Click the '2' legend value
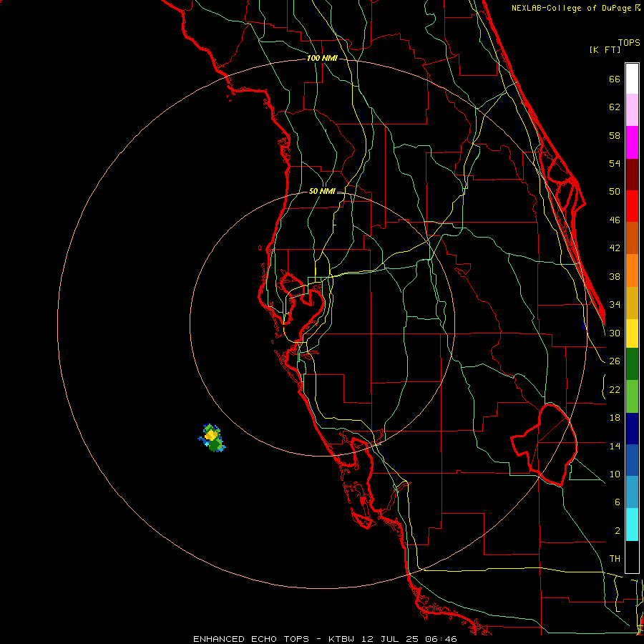644x644 pixels. click(x=617, y=531)
